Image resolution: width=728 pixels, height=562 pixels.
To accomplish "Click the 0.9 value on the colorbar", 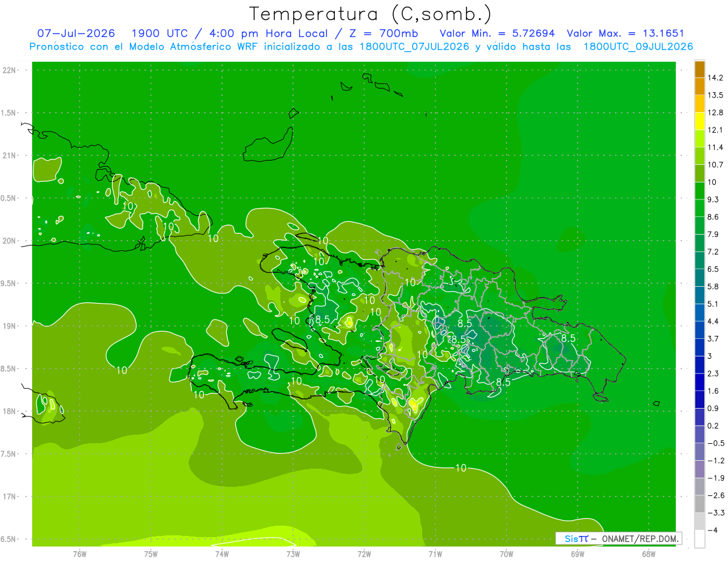I will tap(713, 408).
